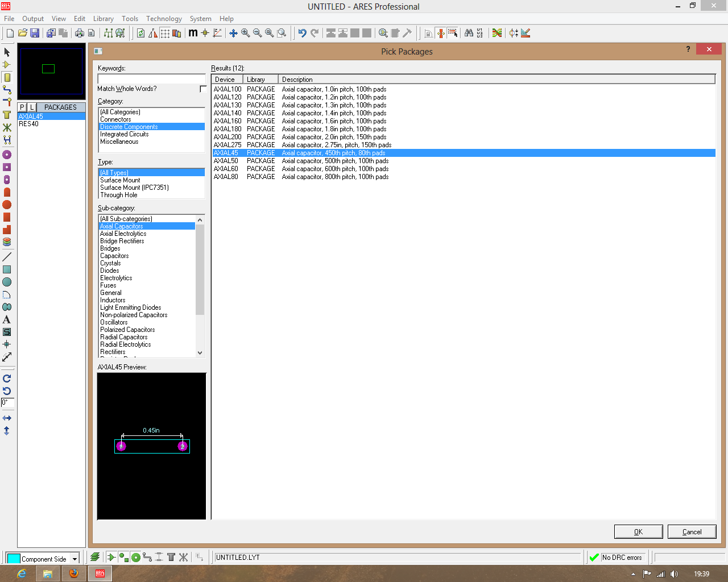Toggle the Trace angle lock icon
728x582 pixels.
point(428,33)
